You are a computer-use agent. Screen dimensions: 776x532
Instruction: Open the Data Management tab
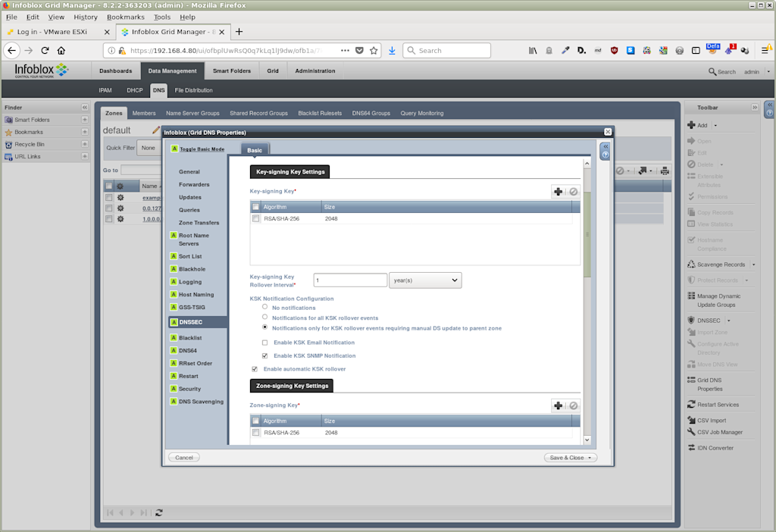click(172, 70)
